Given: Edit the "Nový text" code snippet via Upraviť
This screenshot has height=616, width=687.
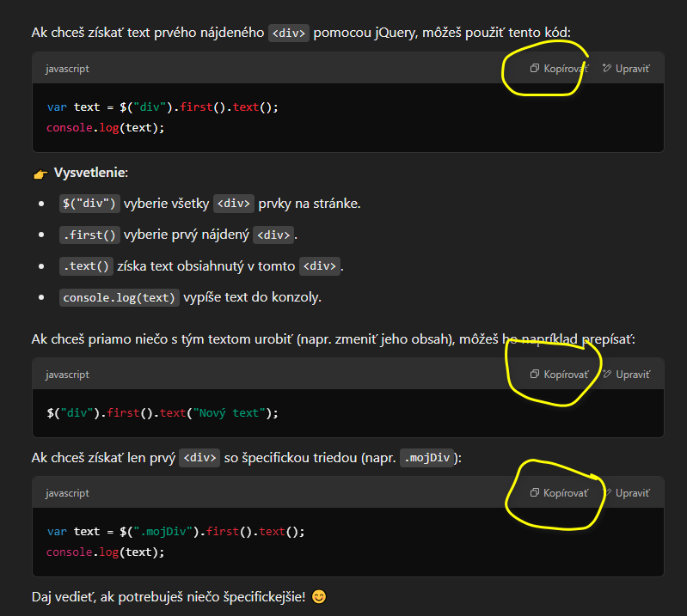Looking at the screenshot, I should click(x=626, y=375).
